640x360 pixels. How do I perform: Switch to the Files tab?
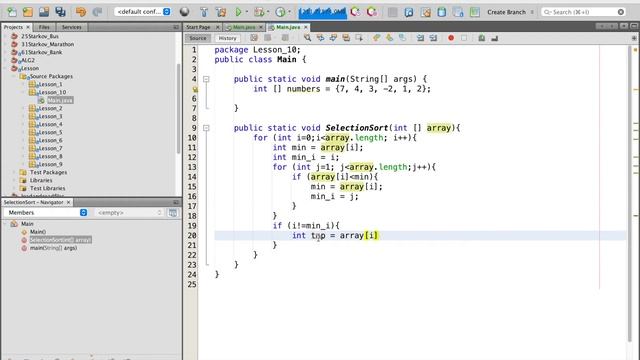pos(44,27)
